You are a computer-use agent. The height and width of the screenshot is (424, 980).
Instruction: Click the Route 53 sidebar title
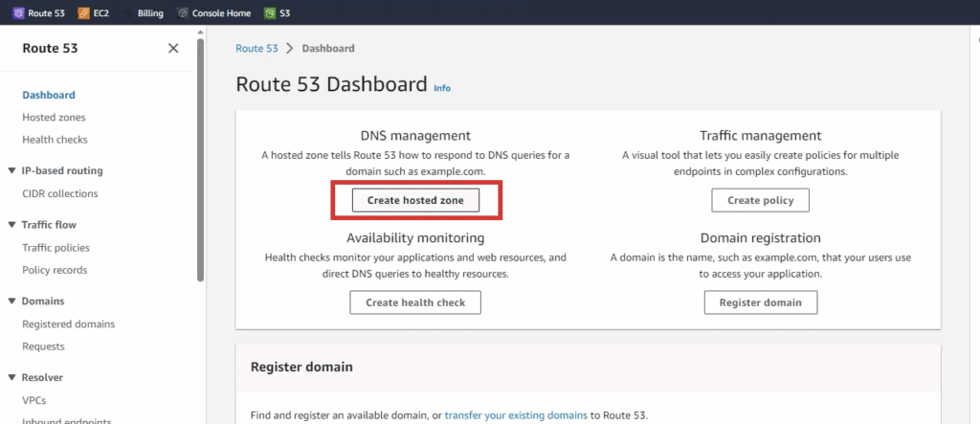click(50, 48)
